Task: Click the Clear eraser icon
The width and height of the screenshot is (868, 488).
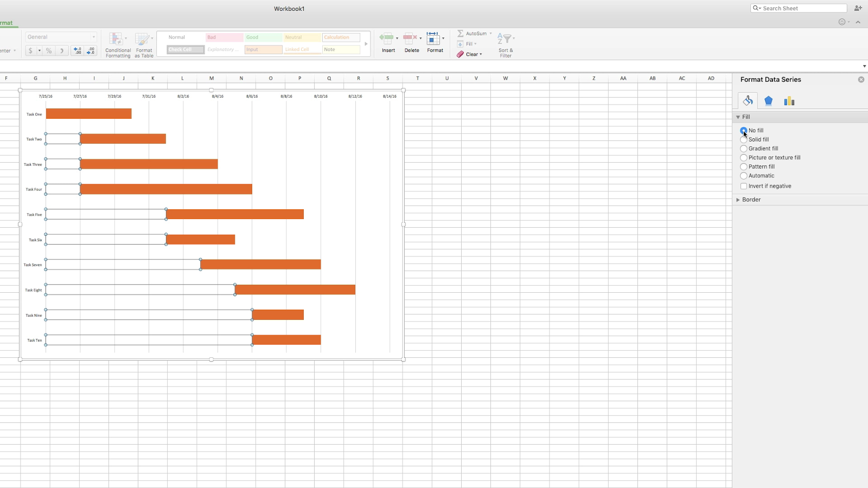Action: [461, 54]
